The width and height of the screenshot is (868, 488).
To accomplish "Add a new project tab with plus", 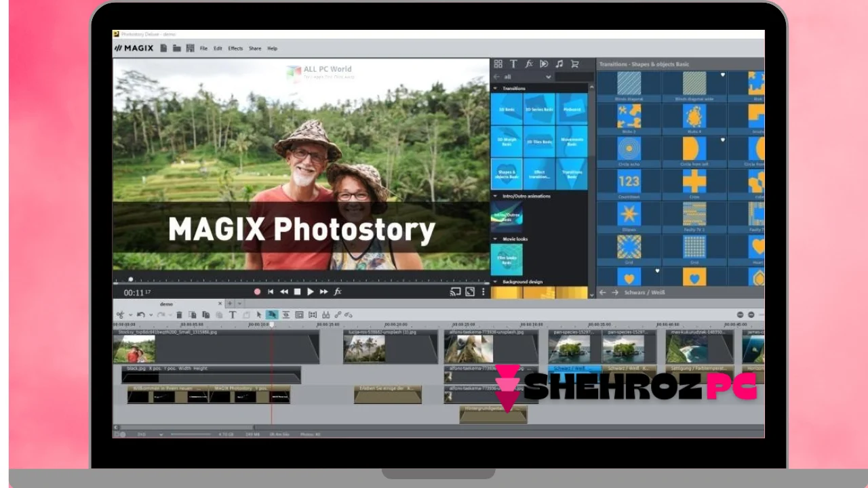I will click(230, 304).
